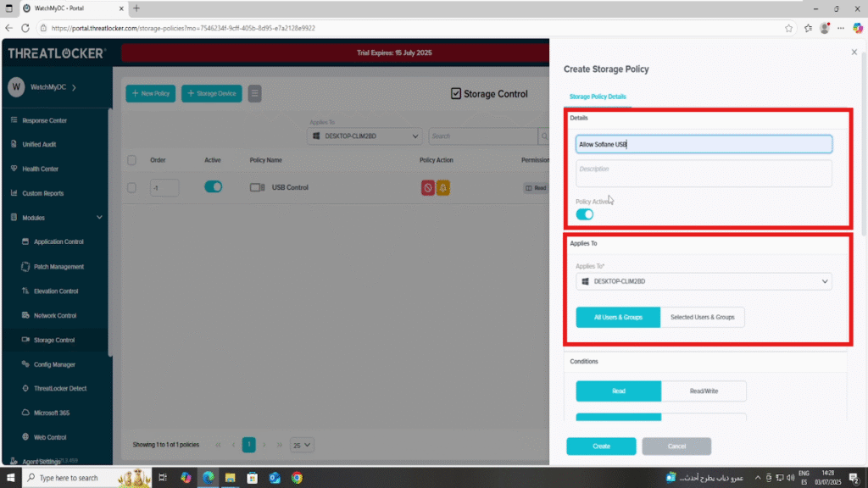Open Agent Settings in sidebar
The width and height of the screenshot is (868, 488).
click(41, 462)
